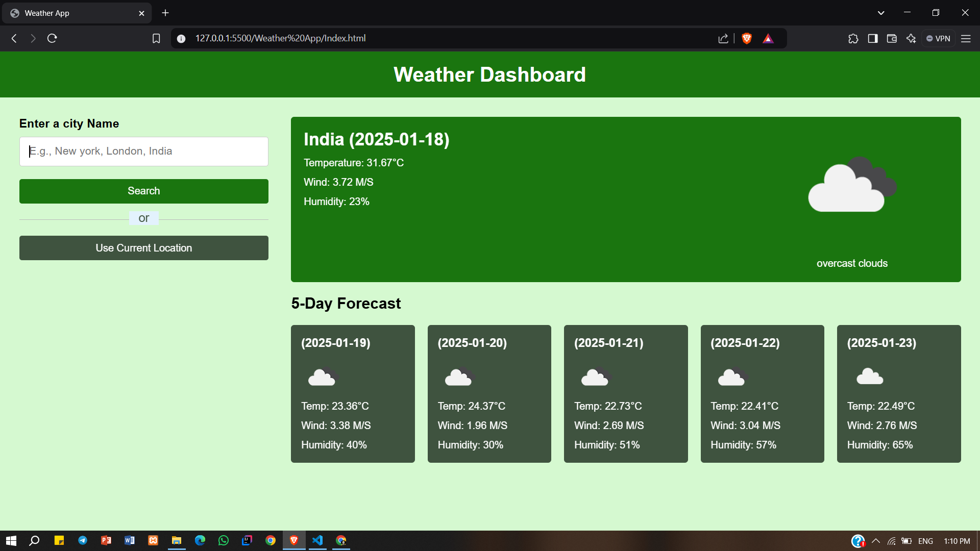
Task: Open the browser extensions puzzle icon
Action: [x=853, y=38]
